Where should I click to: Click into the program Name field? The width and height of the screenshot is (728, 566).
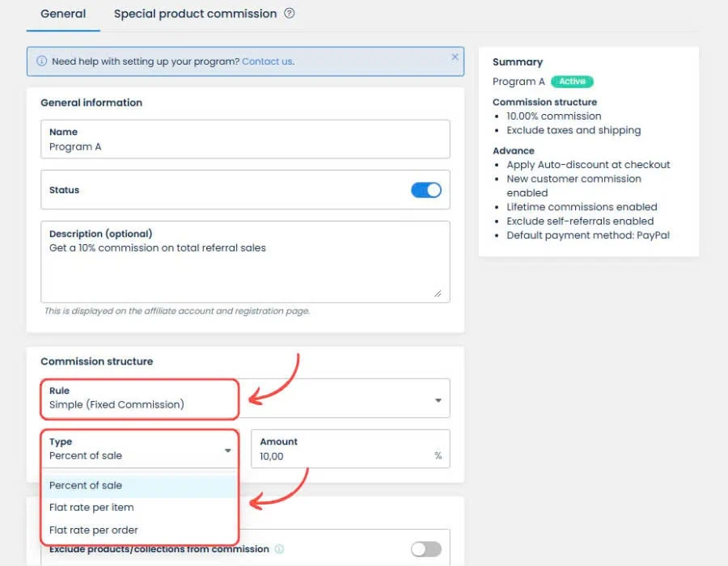245,139
